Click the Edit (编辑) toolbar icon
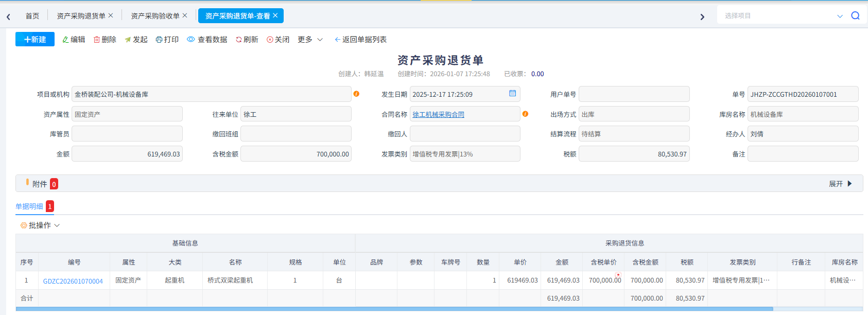868x315 pixels. 65,40
